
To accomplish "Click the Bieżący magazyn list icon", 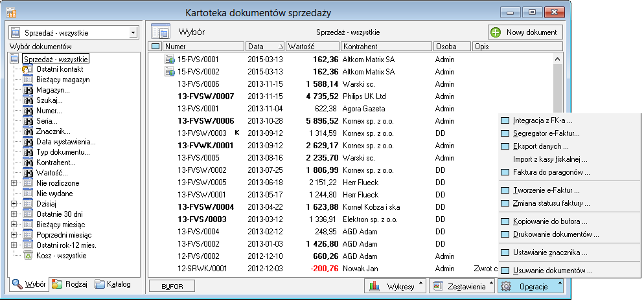I will pyautogui.click(x=27, y=80).
